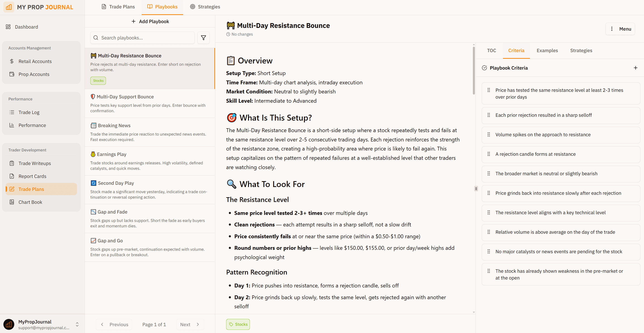Image resolution: width=644 pixels, height=333 pixels.
Task: Click the Earnings Play money bag icon
Action: 93,154
